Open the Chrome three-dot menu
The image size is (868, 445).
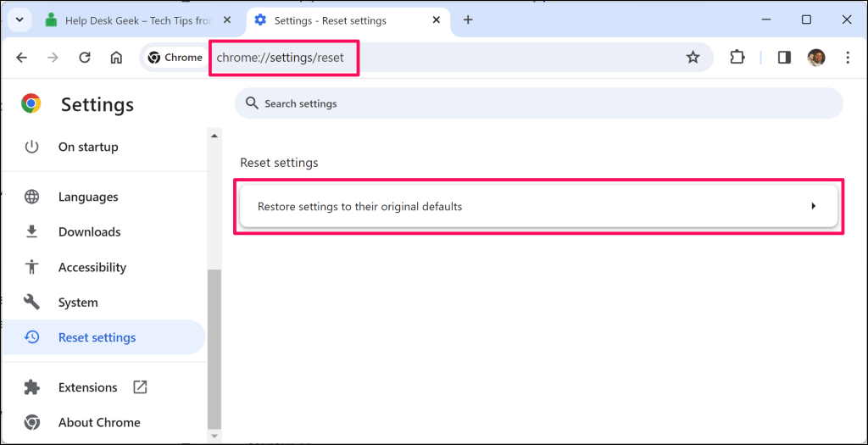[x=848, y=58]
